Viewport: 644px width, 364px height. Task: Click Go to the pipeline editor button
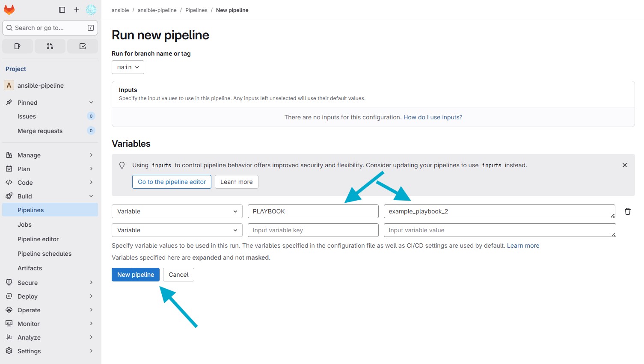tap(172, 182)
